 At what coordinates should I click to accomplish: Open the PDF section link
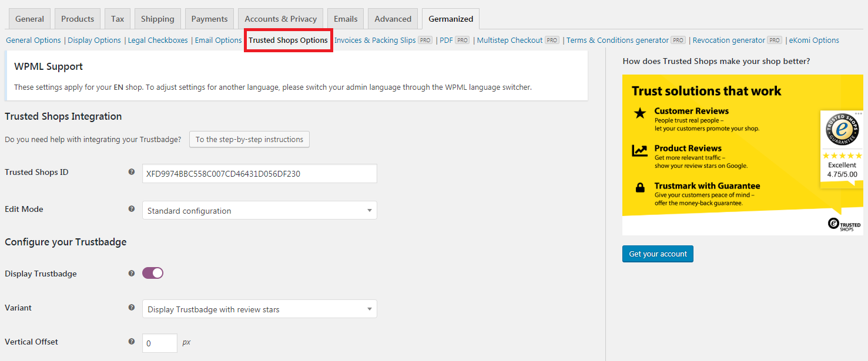[x=446, y=41]
